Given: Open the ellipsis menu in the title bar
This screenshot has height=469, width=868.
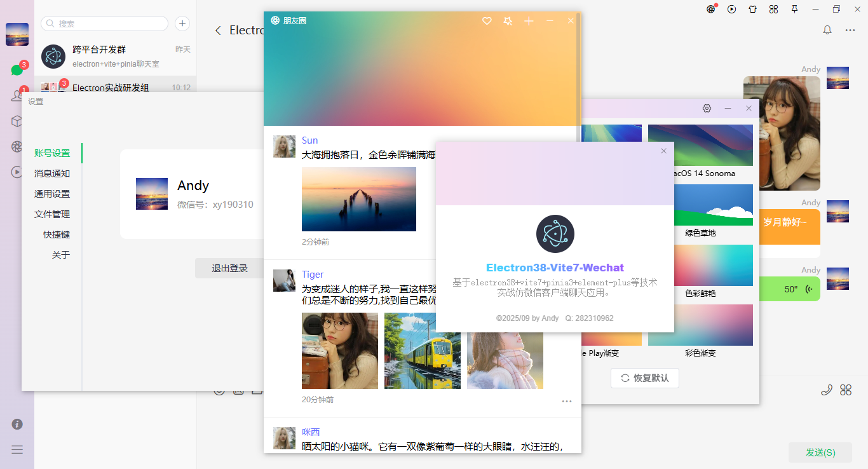Looking at the screenshot, I should pyautogui.click(x=850, y=29).
